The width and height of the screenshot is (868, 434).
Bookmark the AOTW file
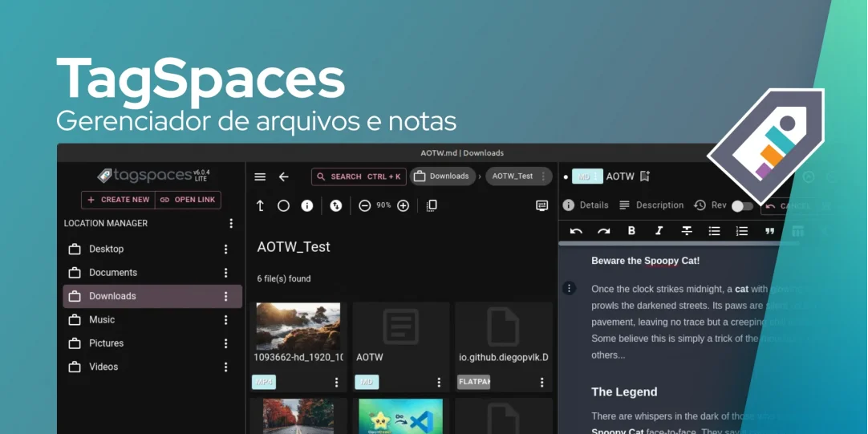pos(644,176)
